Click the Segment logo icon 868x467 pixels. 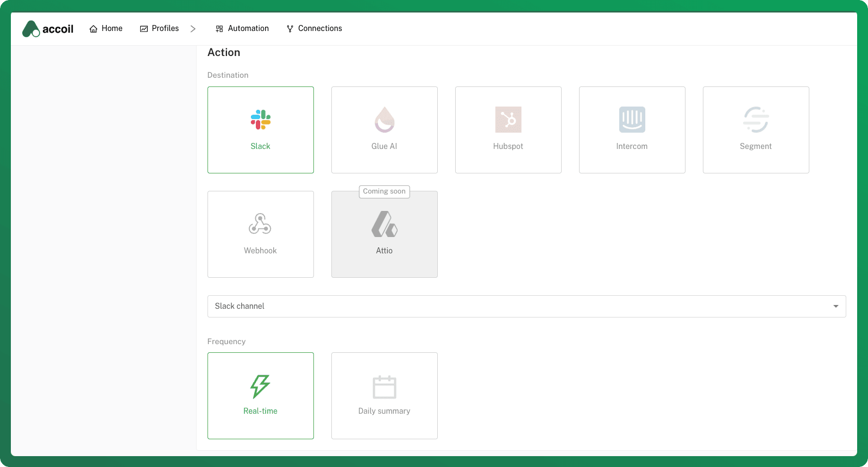(756, 120)
